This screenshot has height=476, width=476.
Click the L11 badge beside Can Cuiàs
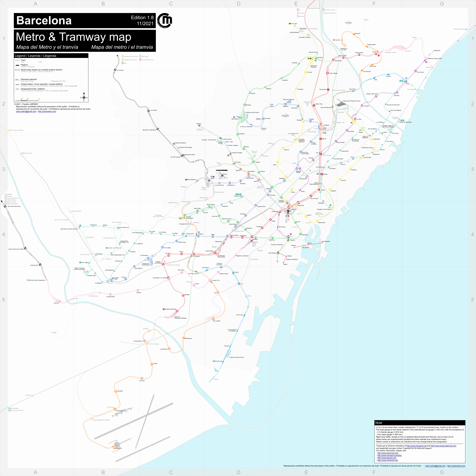pos(290,24)
